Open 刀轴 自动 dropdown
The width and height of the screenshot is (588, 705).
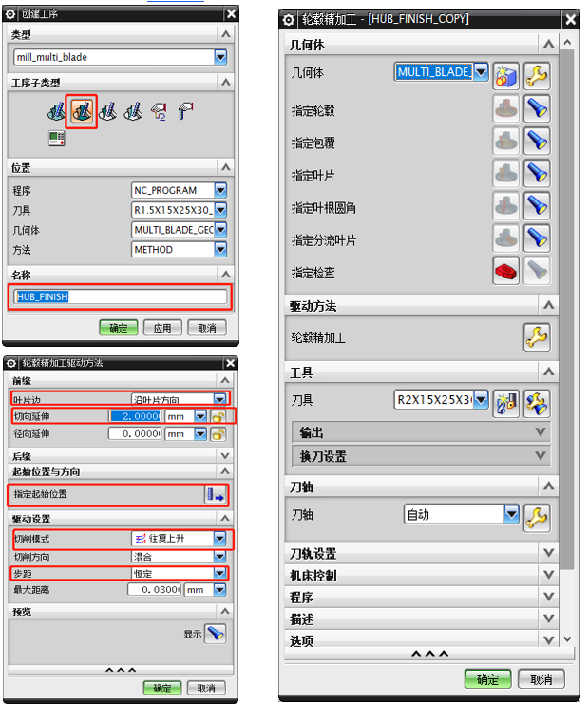click(x=511, y=514)
